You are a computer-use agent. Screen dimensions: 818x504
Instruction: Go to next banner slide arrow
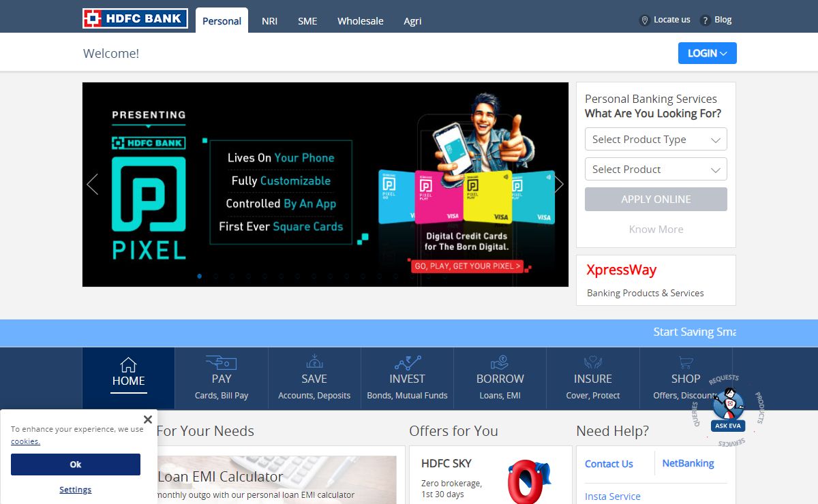click(x=559, y=184)
